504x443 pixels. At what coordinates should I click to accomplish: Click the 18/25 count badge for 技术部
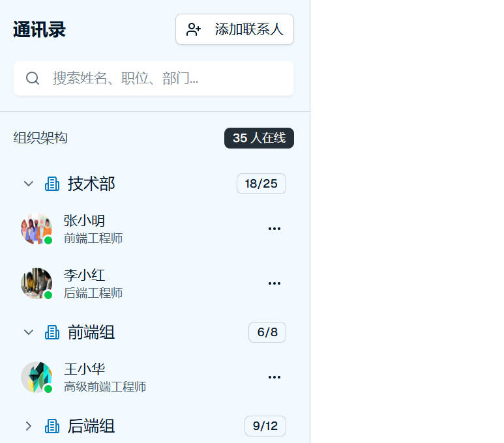(x=261, y=184)
